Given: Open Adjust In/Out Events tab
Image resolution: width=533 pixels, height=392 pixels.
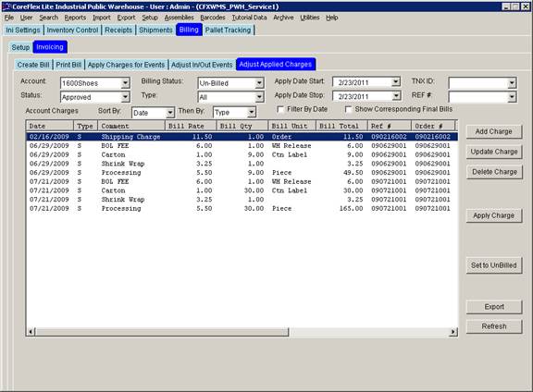Looking at the screenshot, I should [202, 65].
